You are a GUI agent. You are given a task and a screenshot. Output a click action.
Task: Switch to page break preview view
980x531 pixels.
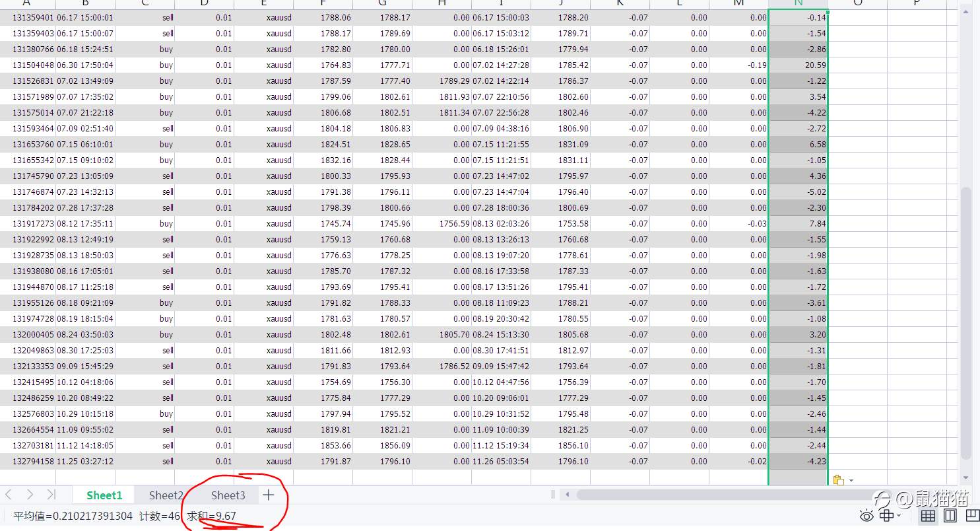point(972,516)
